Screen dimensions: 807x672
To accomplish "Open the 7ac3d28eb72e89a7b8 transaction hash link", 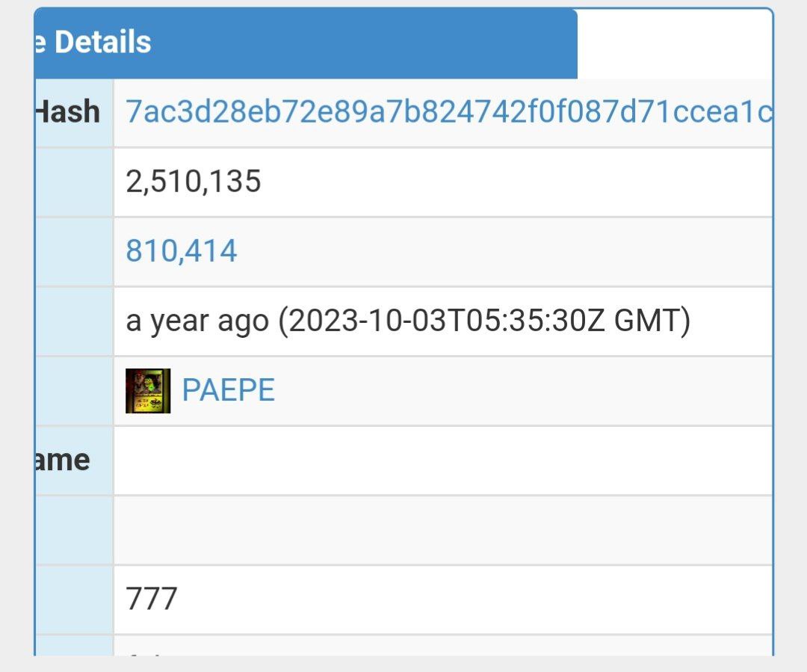I will click(x=449, y=111).
